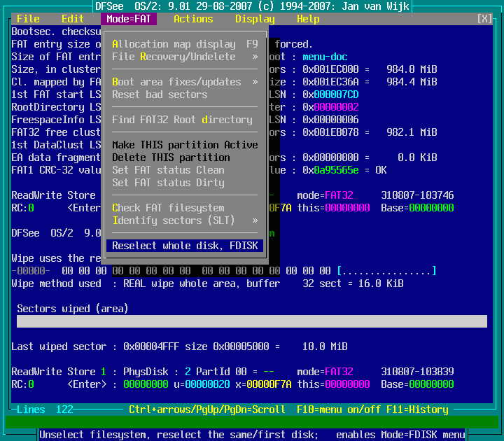The width and height of the screenshot is (504, 441).
Task: Open the Help menu
Action: tap(308, 19)
